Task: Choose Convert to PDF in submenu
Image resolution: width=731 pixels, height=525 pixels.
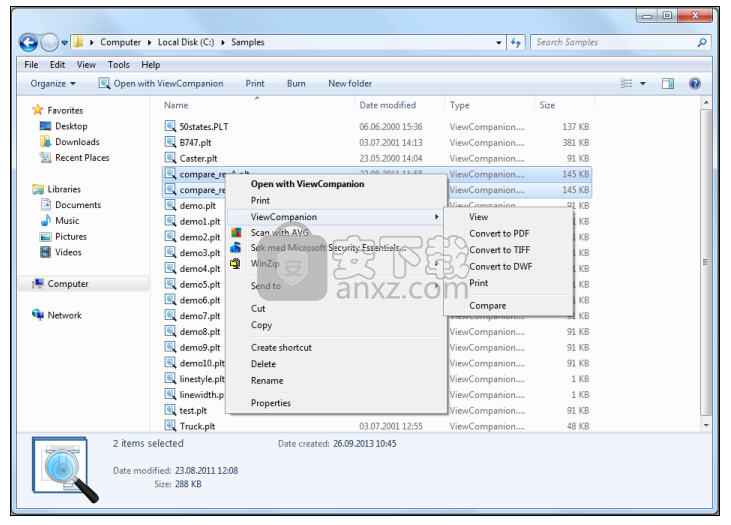Action: click(x=499, y=234)
